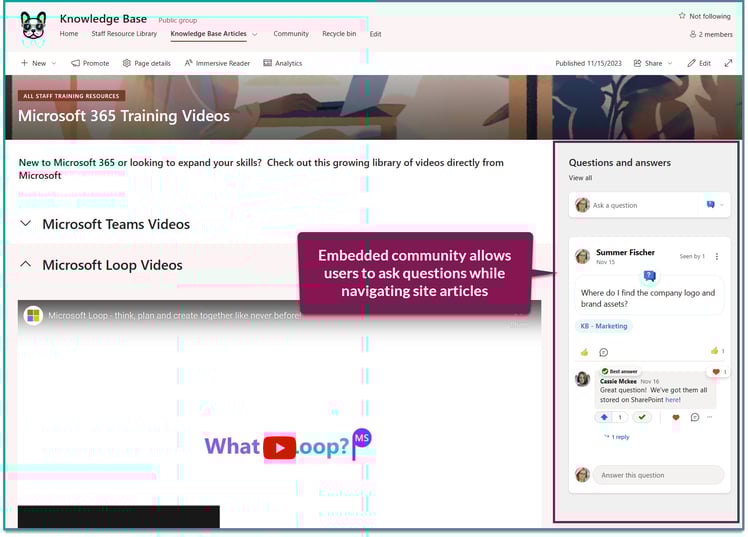This screenshot has width=748, height=537.
Task: Click the Knowledge Base site title
Action: [x=103, y=19]
